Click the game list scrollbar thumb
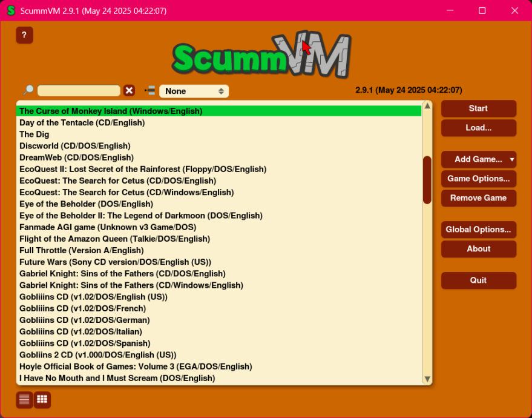The height and width of the screenshot is (418, 532). pyautogui.click(x=427, y=180)
